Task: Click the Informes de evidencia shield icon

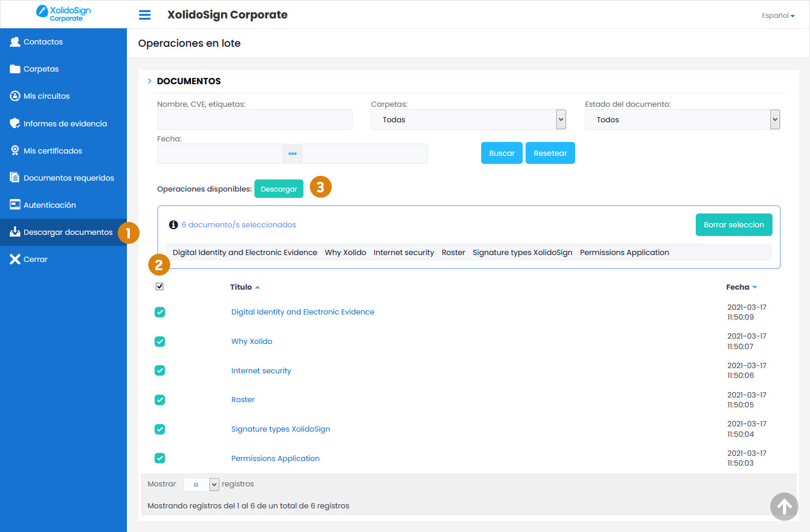Action: (15, 123)
